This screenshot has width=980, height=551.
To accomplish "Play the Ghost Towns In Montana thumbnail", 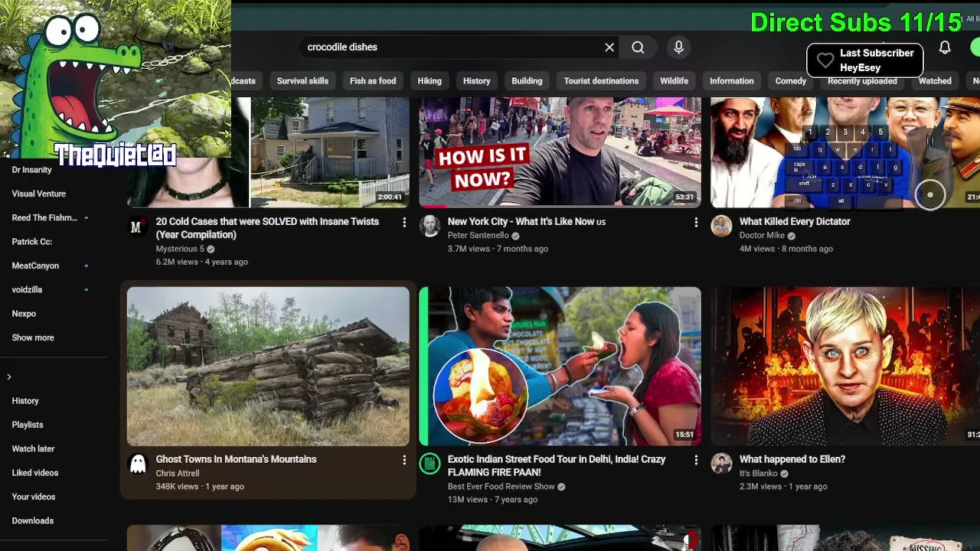I will pyautogui.click(x=268, y=367).
